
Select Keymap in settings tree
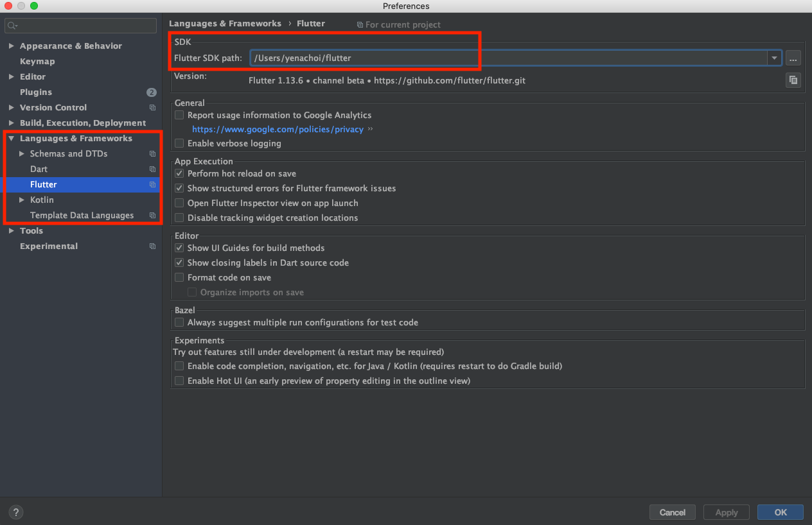pos(37,62)
